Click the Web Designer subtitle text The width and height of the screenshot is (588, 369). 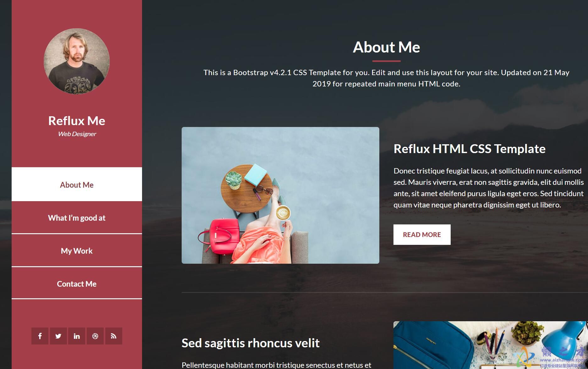[77, 134]
